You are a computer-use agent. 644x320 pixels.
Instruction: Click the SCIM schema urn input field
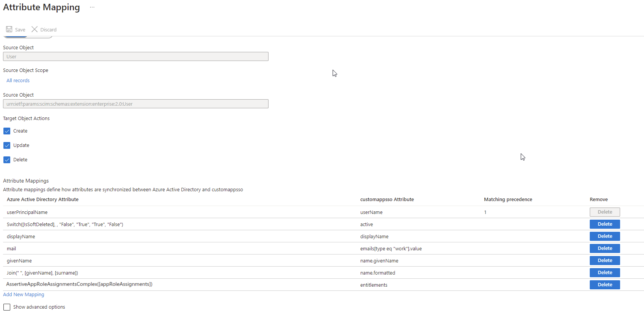tap(135, 104)
